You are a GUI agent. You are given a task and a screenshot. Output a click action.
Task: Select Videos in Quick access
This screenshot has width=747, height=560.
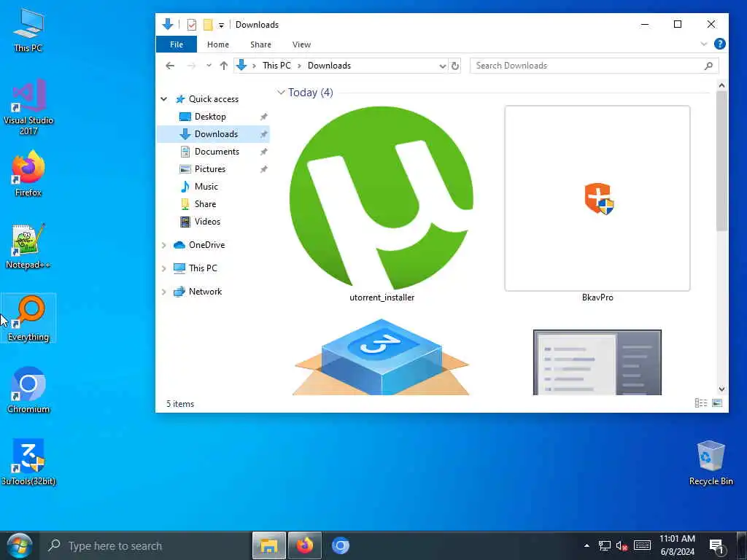click(207, 222)
